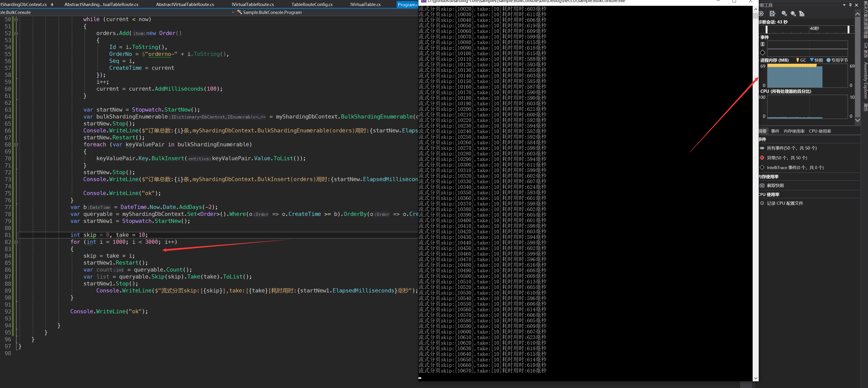868x388 pixels.
Task: Collapse the foreach block at line 68
Action: pos(16,144)
